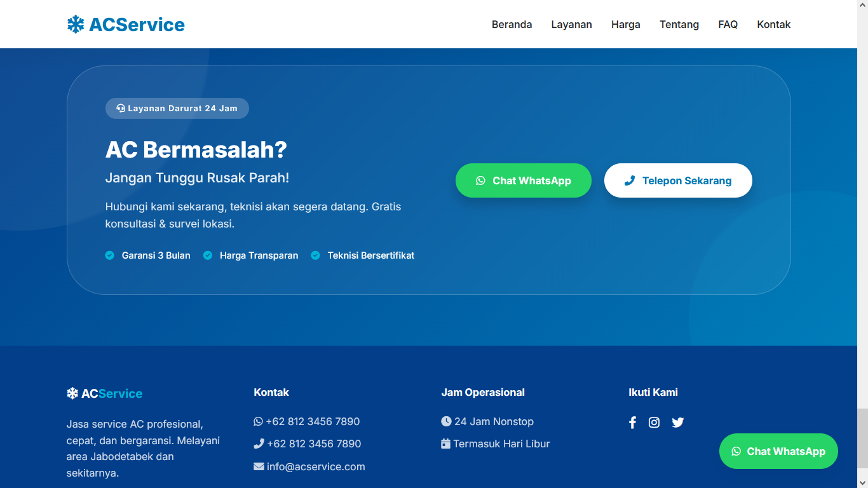Click the WhatsApp icon beside footer phone number
Viewport: 868px width, 488px height.
click(x=258, y=421)
